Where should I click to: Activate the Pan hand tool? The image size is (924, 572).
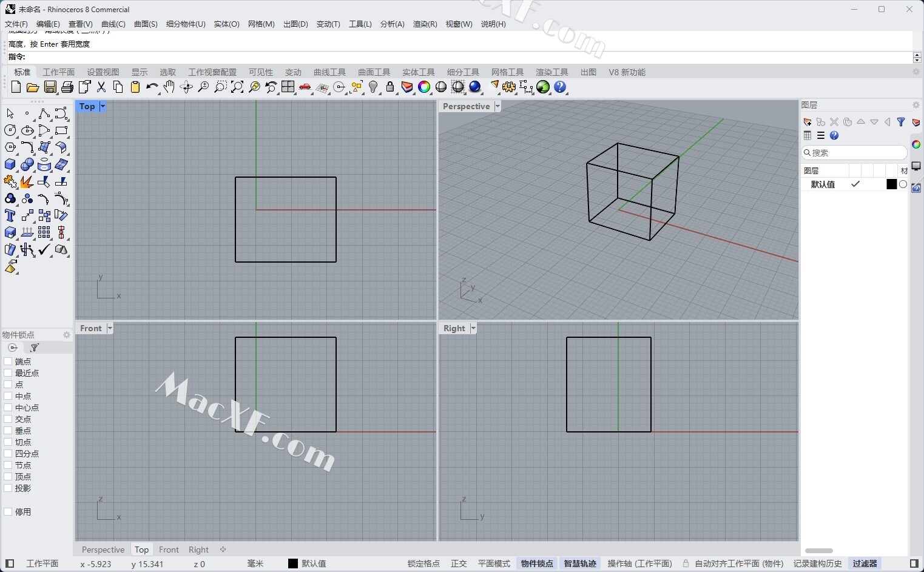(169, 87)
